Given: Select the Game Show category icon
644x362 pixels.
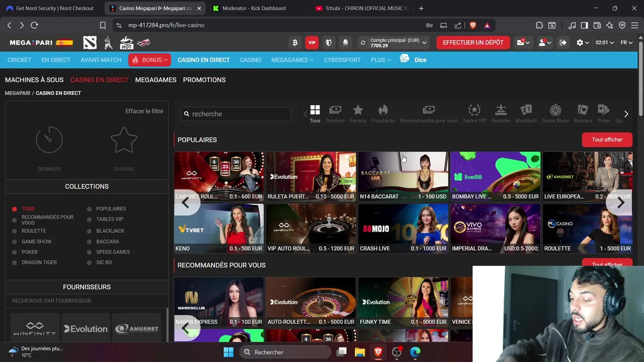Looking at the screenshot, I should point(555,114).
